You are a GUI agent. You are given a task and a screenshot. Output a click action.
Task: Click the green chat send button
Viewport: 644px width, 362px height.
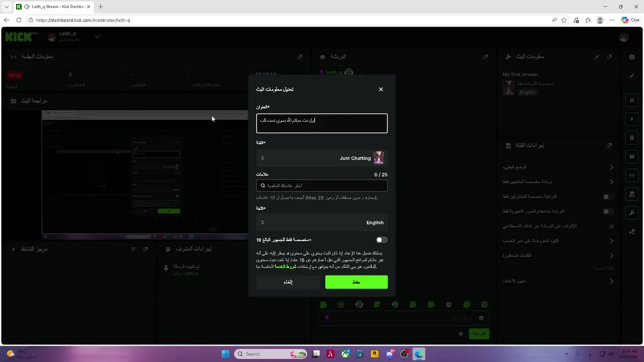click(479, 333)
